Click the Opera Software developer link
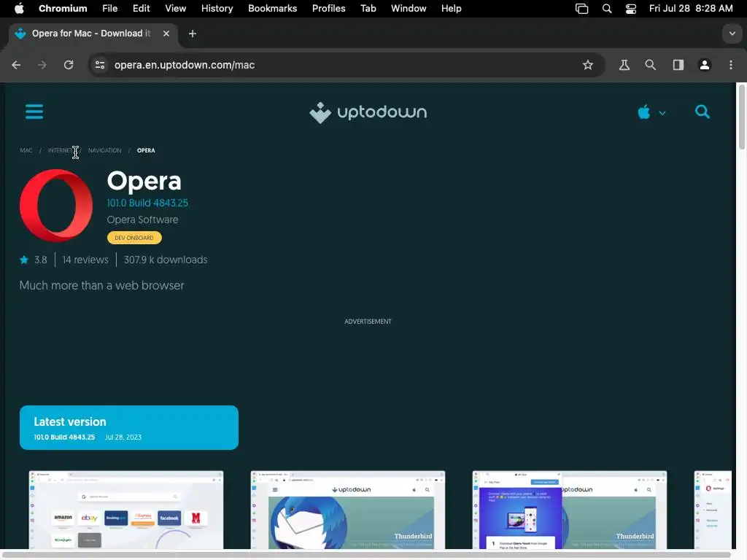The width and height of the screenshot is (747, 560). click(x=142, y=219)
